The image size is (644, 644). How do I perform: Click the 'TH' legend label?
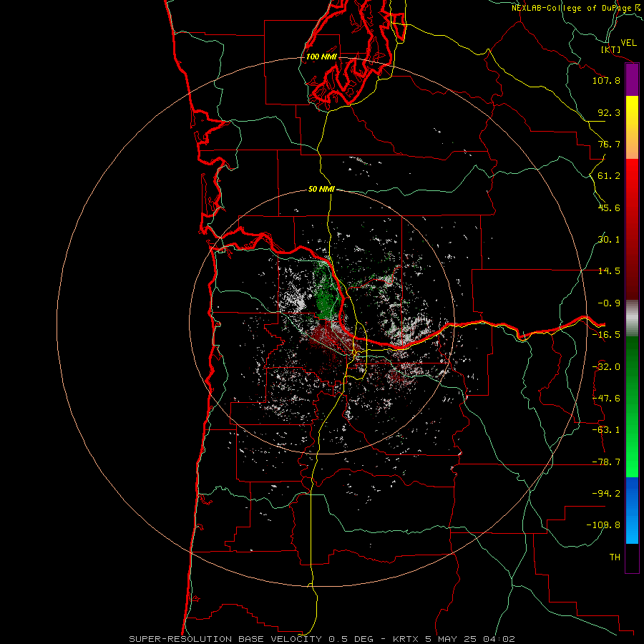point(615,557)
